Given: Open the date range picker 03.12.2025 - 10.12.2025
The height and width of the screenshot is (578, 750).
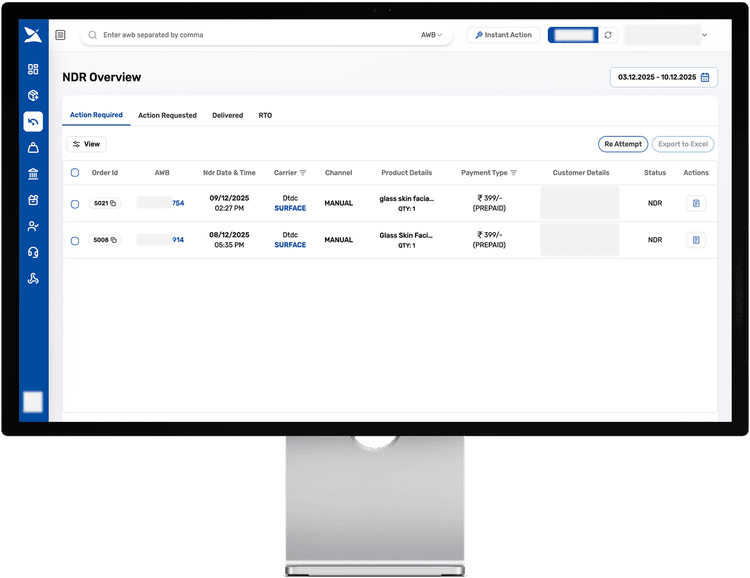Looking at the screenshot, I should click(663, 77).
